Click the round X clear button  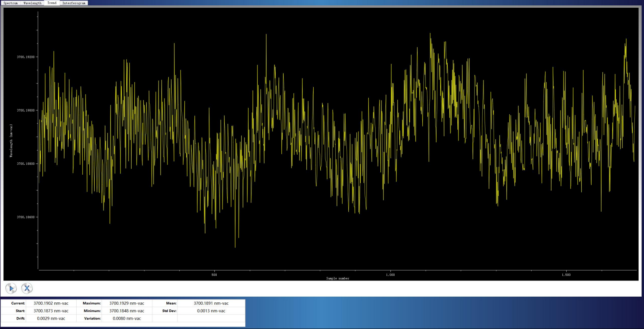point(27,288)
